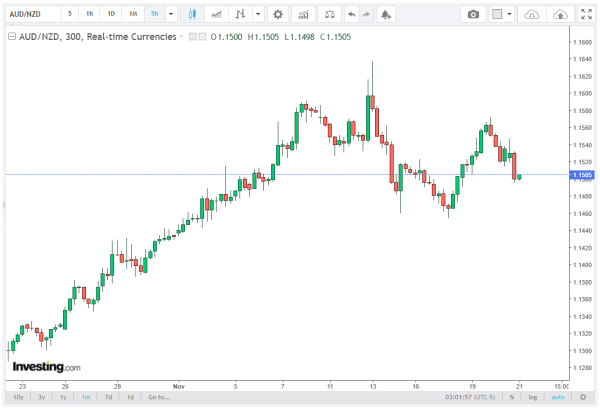The image size is (600, 410).
Task: Click the AUD/NZD symbol input field
Action: 30,15
